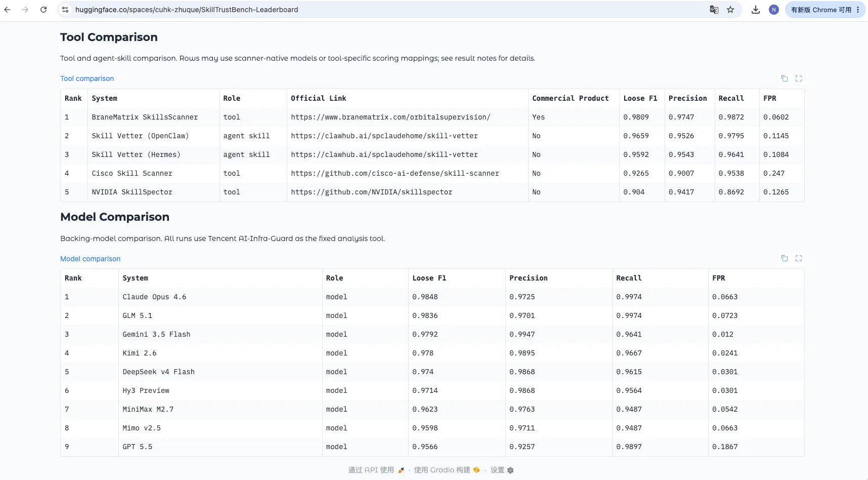Screen dimensions: 868x480
Task: Select the Skill Vetter (OpenClaw) cell
Action: (154, 136)
